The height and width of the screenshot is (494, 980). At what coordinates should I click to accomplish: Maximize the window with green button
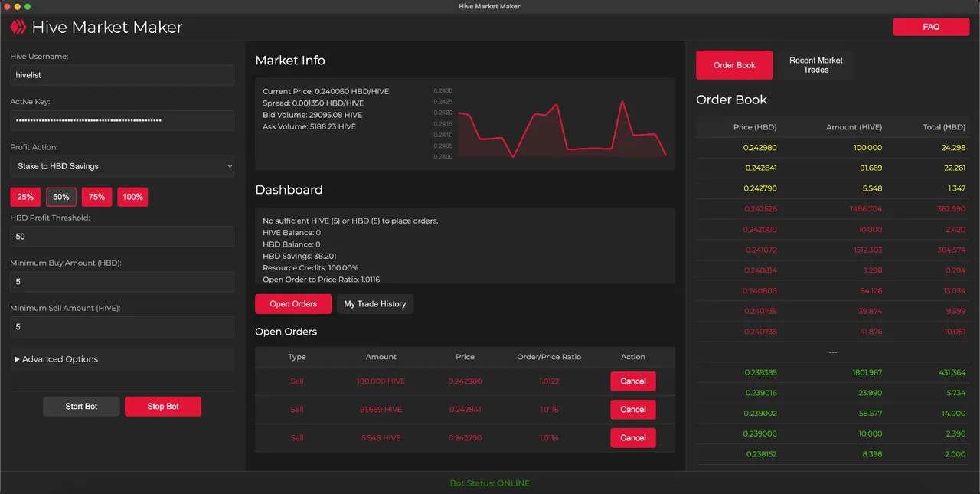pos(28,6)
